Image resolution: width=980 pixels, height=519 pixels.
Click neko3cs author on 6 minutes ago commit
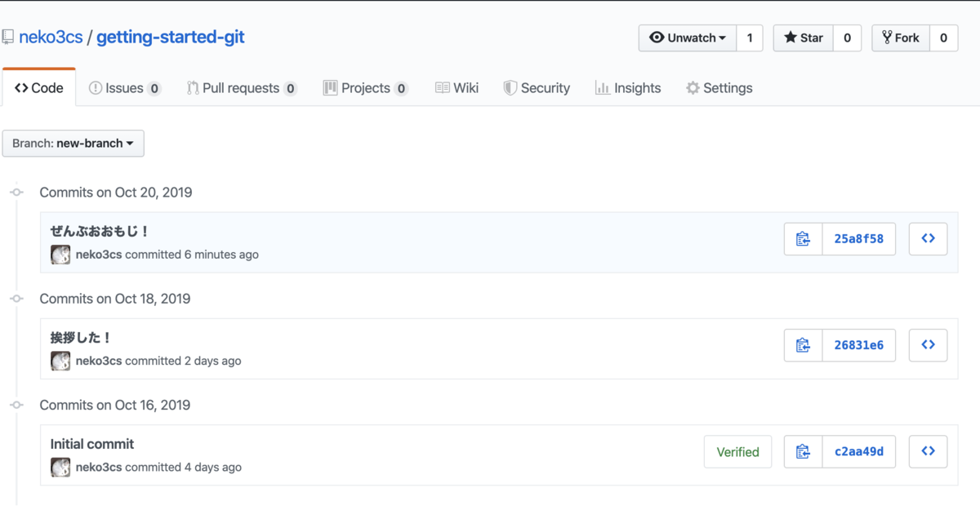[99, 255]
